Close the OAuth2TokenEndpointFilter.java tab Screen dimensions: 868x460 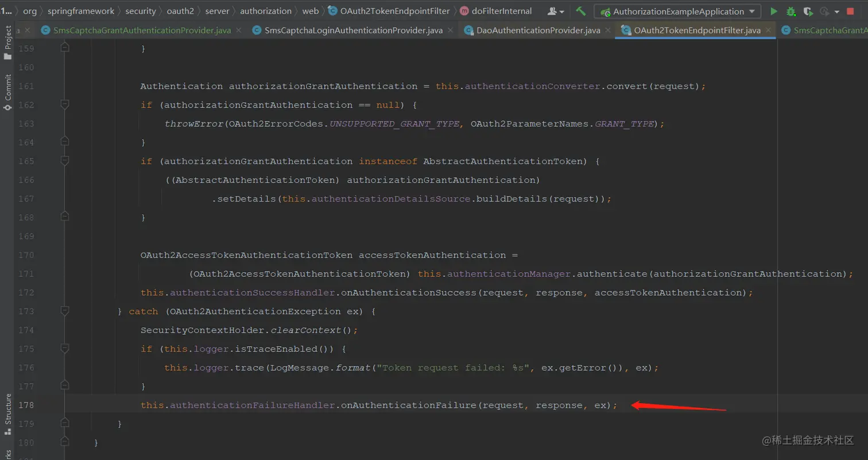point(769,30)
